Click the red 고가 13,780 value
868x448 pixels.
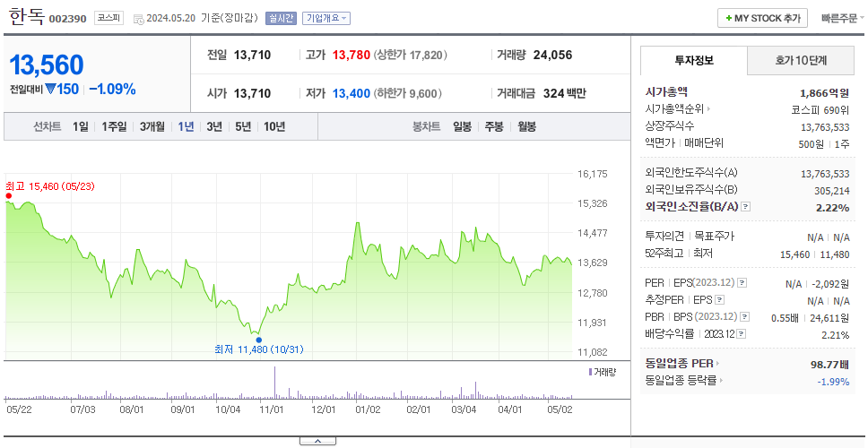[351, 56]
